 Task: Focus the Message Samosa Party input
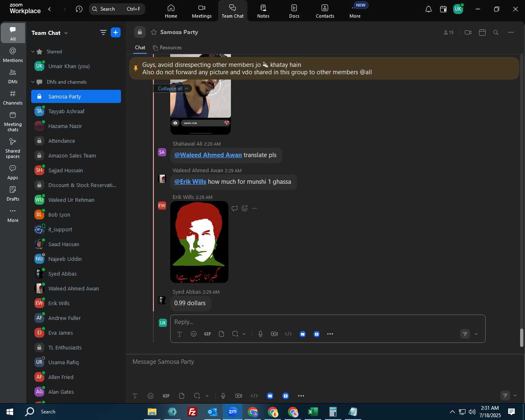[x=324, y=362]
